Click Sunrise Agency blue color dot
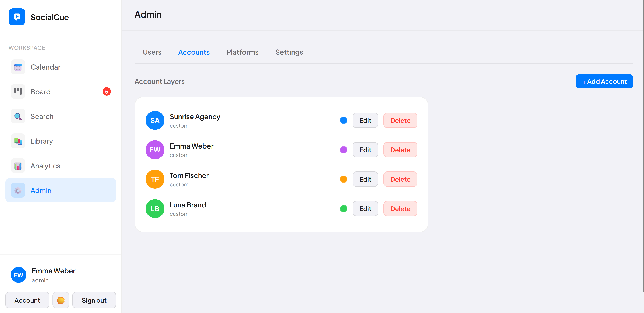This screenshot has height=313, width=644. [x=343, y=120]
